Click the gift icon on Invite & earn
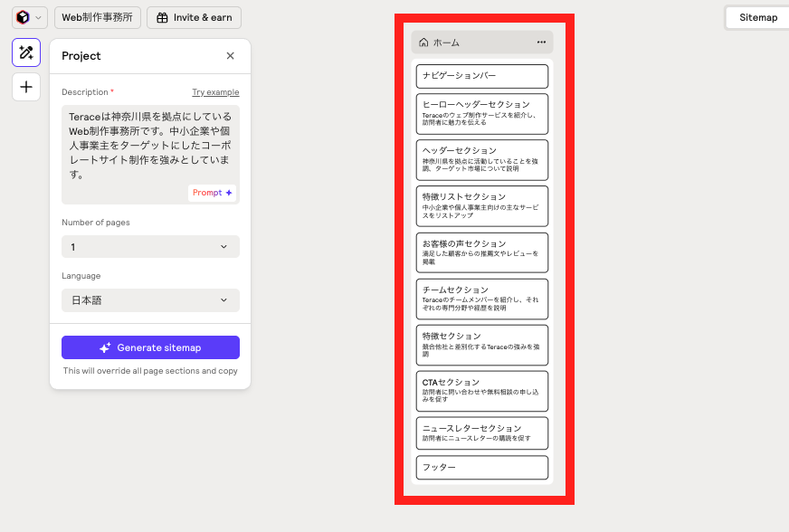The width and height of the screenshot is (789, 532). point(161,17)
